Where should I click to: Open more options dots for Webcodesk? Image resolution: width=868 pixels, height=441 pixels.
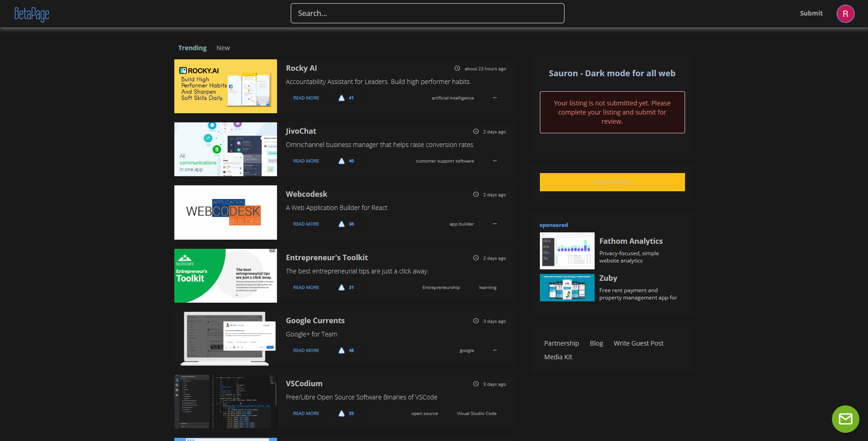[495, 224]
